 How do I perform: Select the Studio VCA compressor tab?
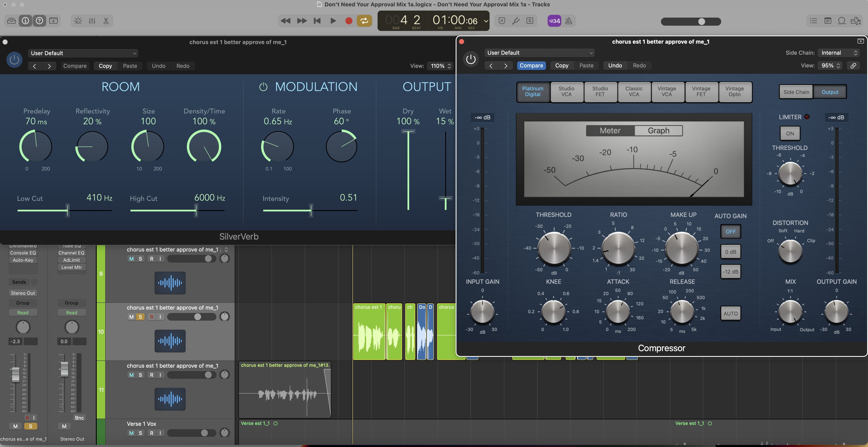click(566, 92)
